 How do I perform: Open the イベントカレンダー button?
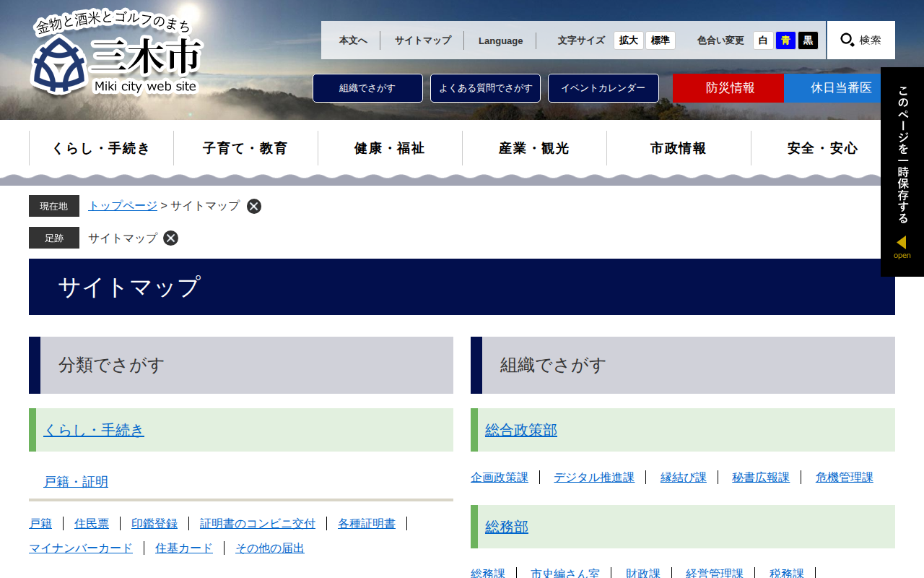coord(603,88)
